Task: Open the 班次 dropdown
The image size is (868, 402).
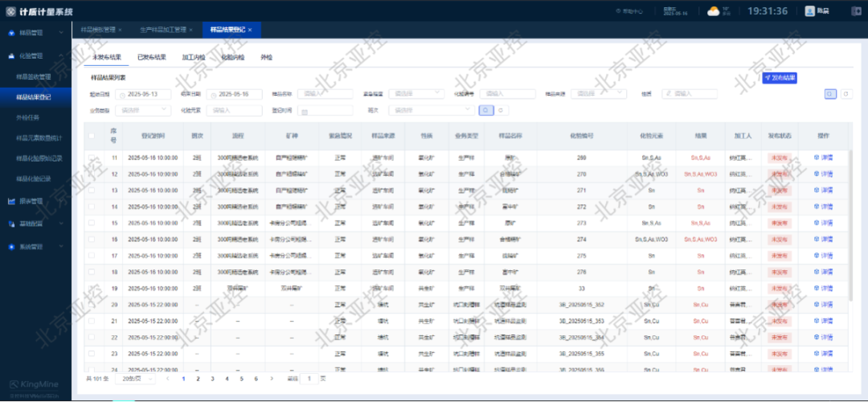Action: (432, 110)
